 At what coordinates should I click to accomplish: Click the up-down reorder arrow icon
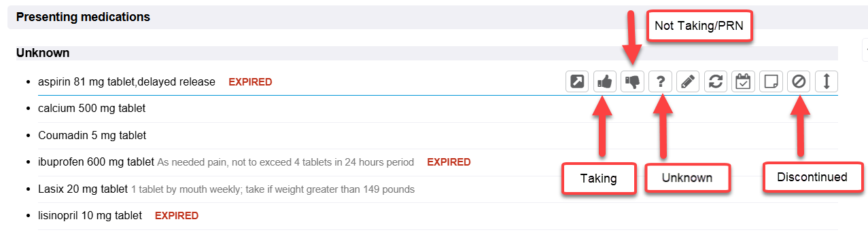(827, 82)
